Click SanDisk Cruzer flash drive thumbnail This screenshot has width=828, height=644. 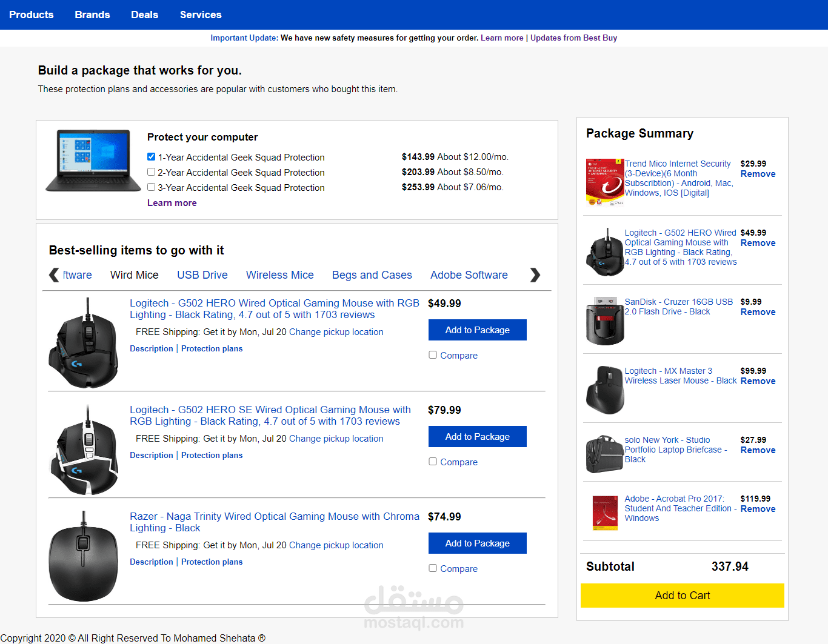[605, 321]
